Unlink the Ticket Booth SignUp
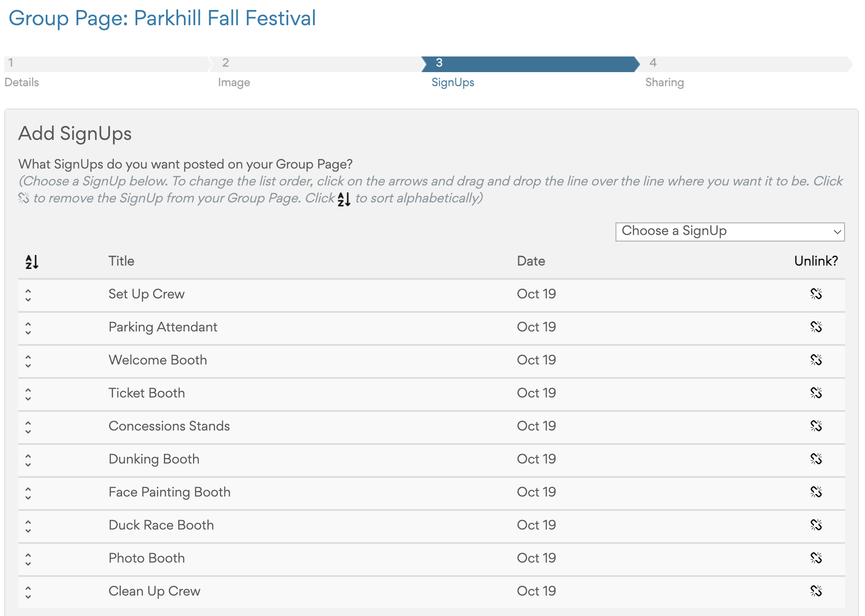 pyautogui.click(x=816, y=393)
